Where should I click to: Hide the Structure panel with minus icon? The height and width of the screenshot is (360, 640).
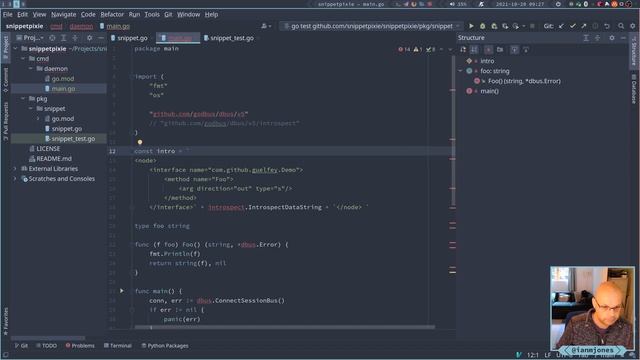pyautogui.click(x=623, y=38)
